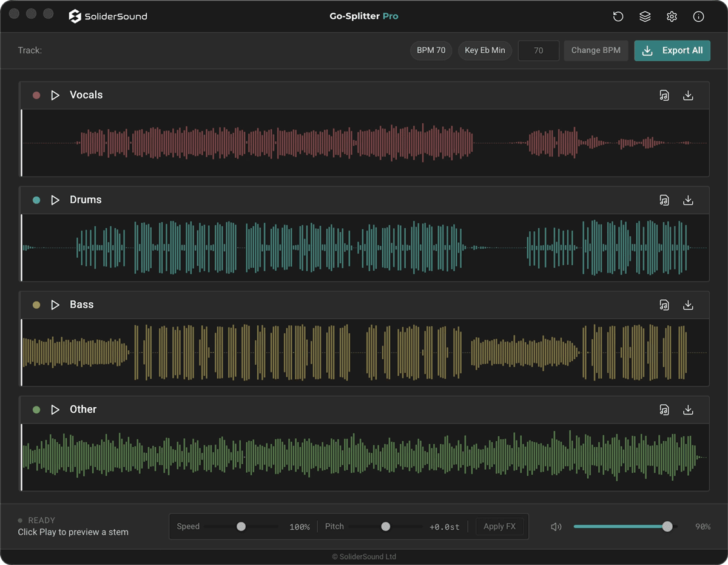Screen dimensions: 728x565
Task: Click the Pitch label
Action: pyautogui.click(x=334, y=526)
